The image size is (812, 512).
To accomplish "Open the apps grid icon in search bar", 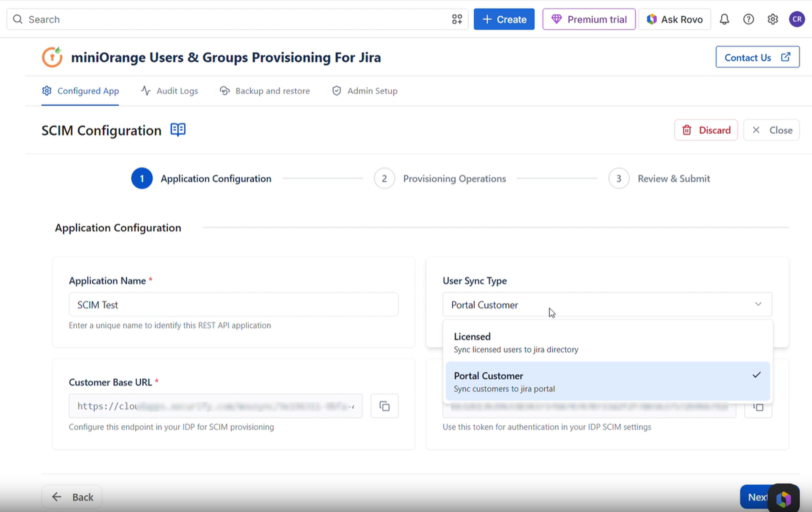I will coord(457,19).
